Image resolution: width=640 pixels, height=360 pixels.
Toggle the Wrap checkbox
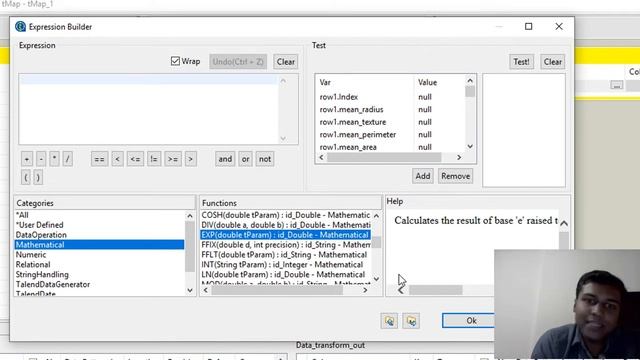point(175,61)
